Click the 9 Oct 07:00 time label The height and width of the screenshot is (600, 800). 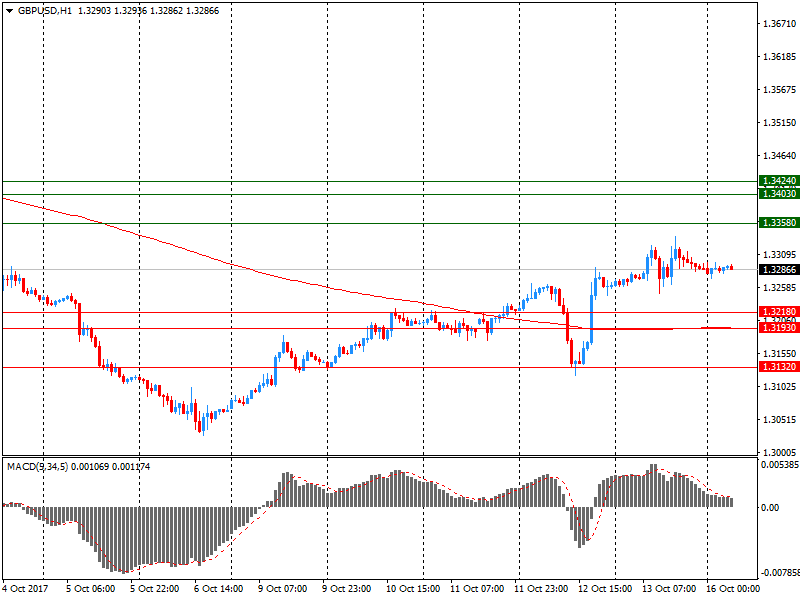coord(283,589)
